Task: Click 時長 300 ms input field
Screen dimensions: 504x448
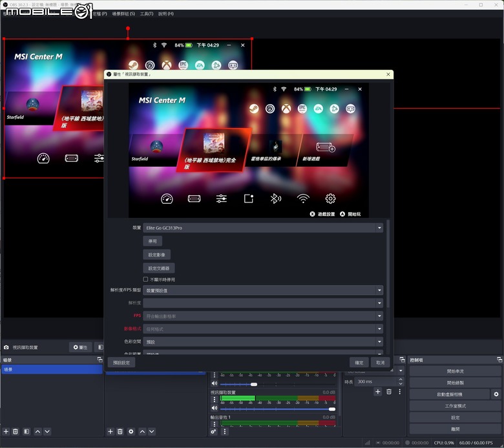Action: 376,381
